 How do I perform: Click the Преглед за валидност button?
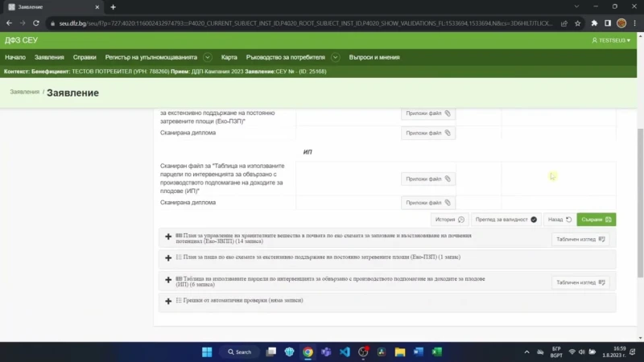point(506,220)
